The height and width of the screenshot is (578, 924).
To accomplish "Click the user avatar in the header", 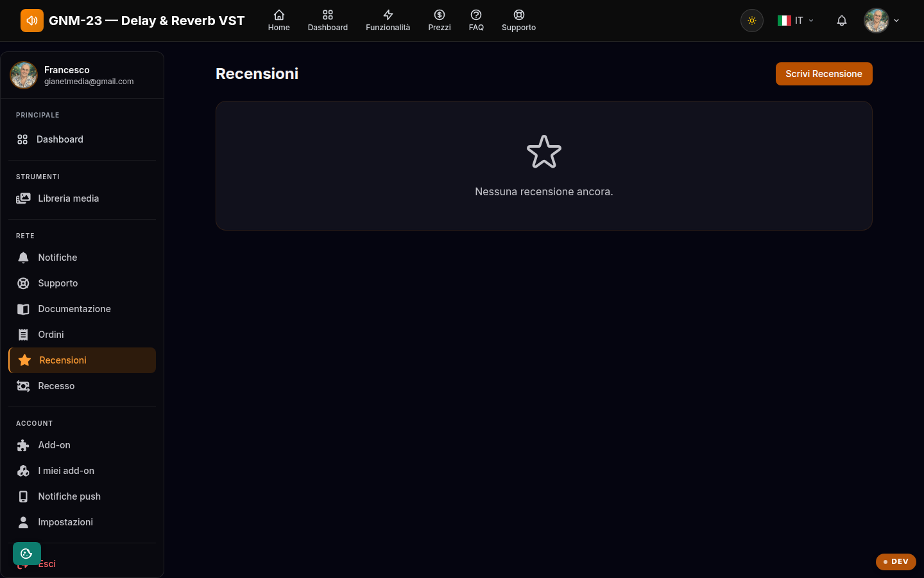I will point(877,21).
